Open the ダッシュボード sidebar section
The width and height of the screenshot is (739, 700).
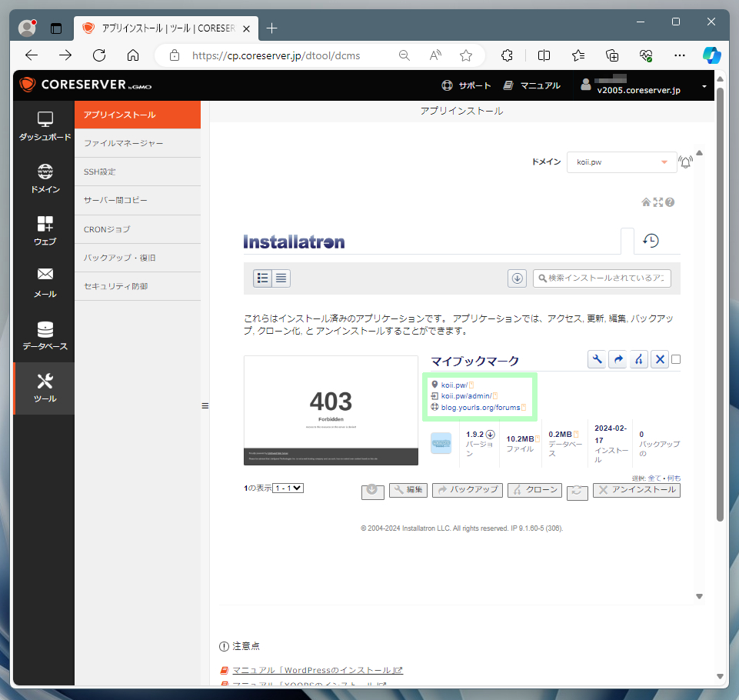(45, 126)
